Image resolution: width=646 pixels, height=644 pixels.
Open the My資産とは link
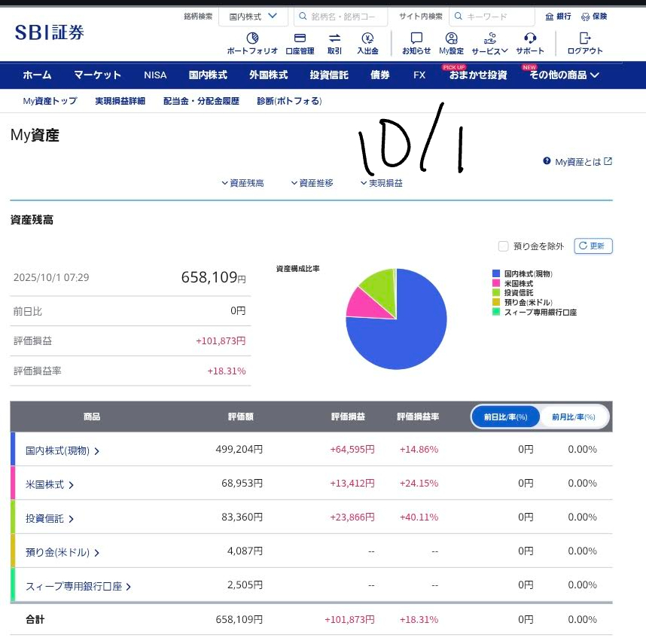577,161
